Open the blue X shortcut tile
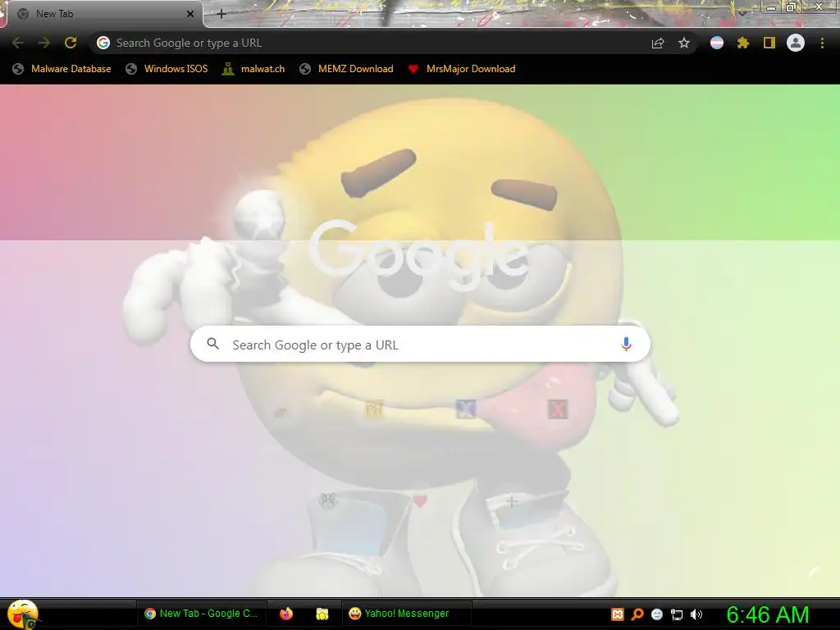The width and height of the screenshot is (840, 630). click(466, 409)
